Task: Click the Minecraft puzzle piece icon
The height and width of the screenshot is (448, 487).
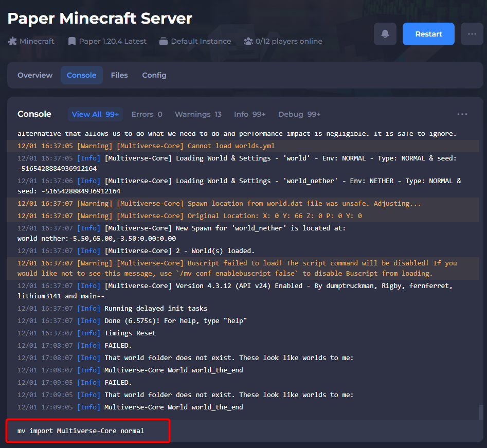Action: pyautogui.click(x=12, y=41)
